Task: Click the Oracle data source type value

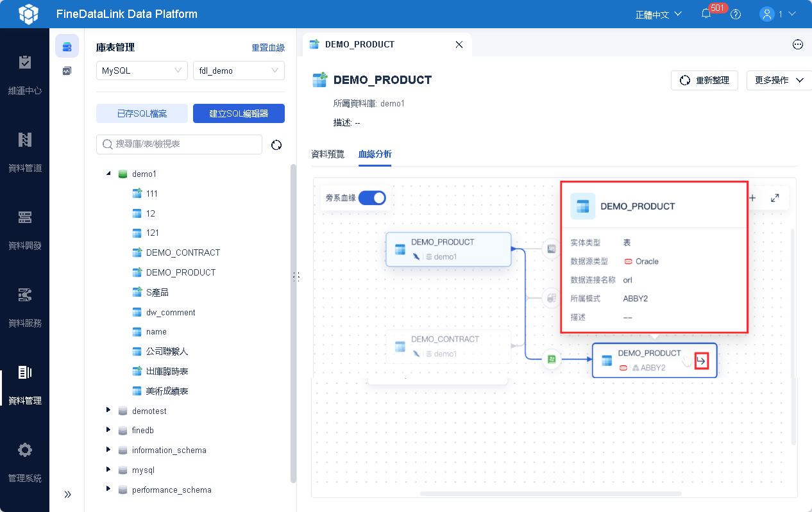Action: tap(641, 261)
